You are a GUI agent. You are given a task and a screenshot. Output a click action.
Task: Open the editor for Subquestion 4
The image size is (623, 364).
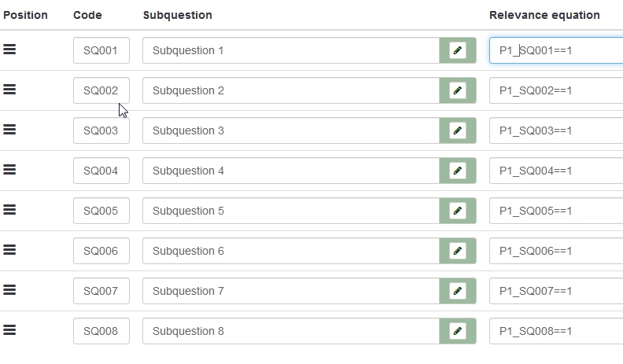coord(458,171)
